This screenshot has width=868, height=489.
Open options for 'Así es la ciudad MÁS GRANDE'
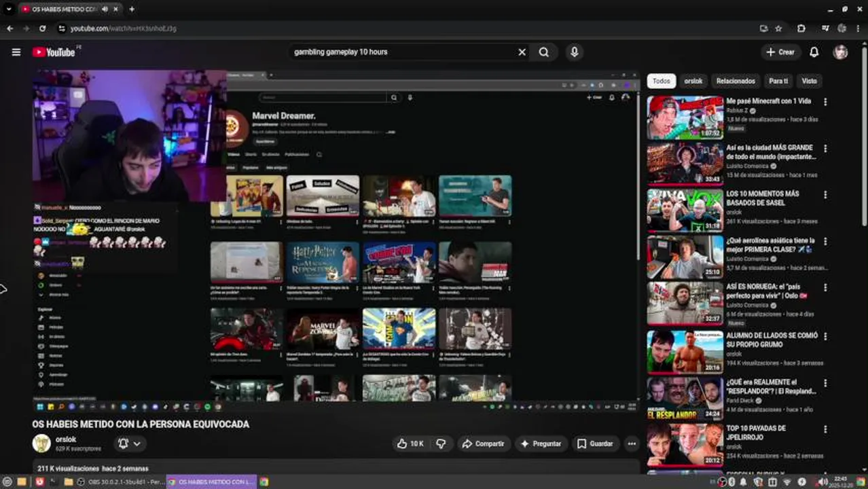click(825, 148)
